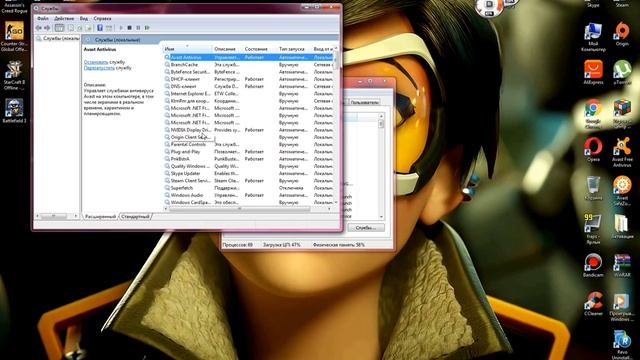Launch the Avast SafeZone browser shortcut

[x=622, y=190]
